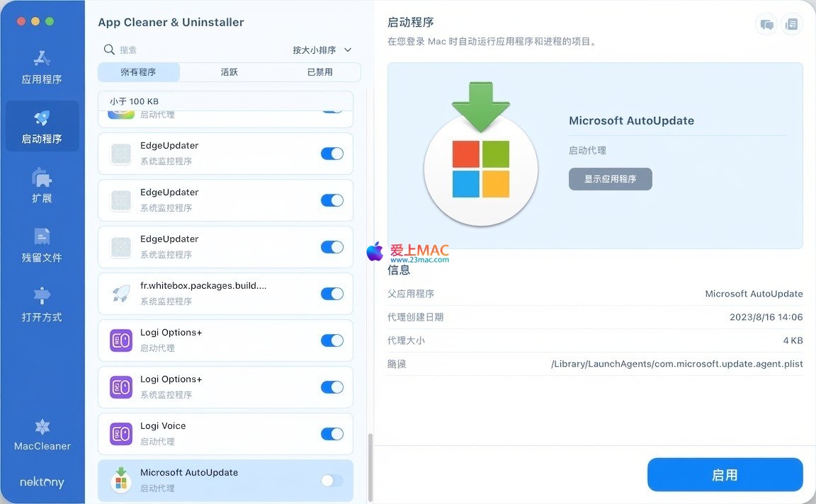Switch to the 已禁用 tab

(319, 72)
